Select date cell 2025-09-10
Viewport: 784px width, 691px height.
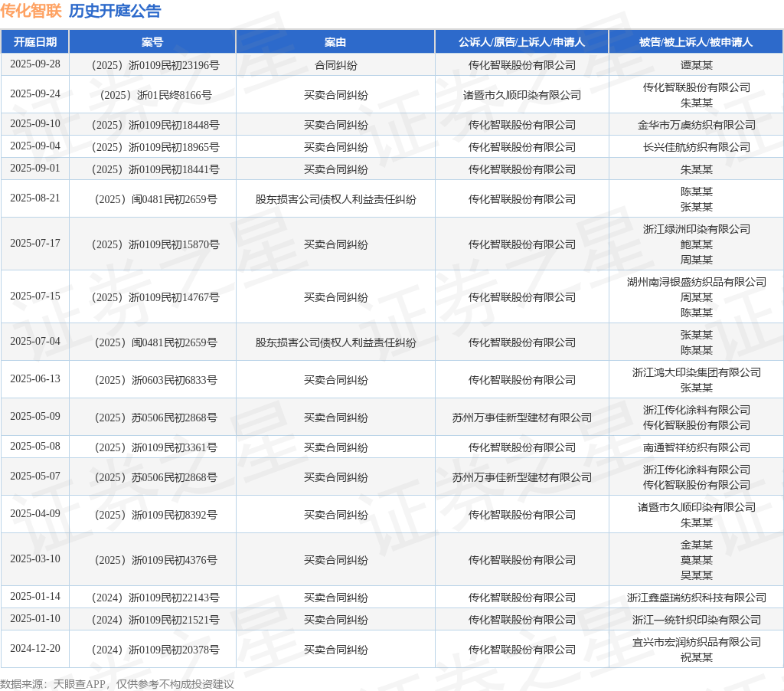coord(35,123)
